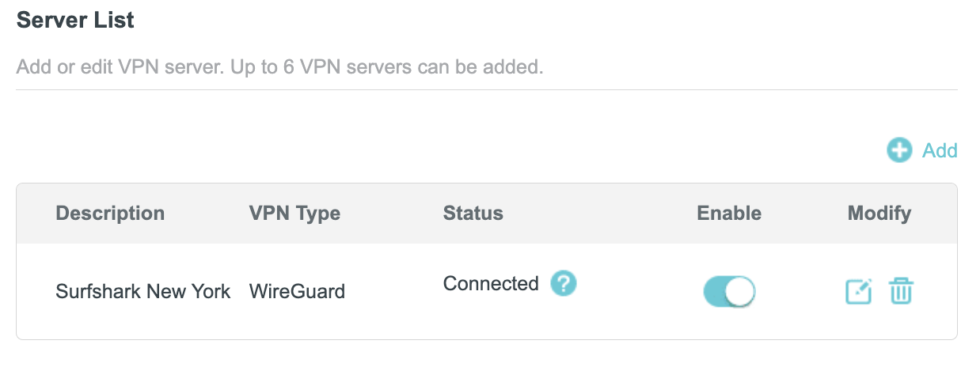Screen dimensions: 980x367
Task: Click the Server List heading
Action: click(x=75, y=21)
